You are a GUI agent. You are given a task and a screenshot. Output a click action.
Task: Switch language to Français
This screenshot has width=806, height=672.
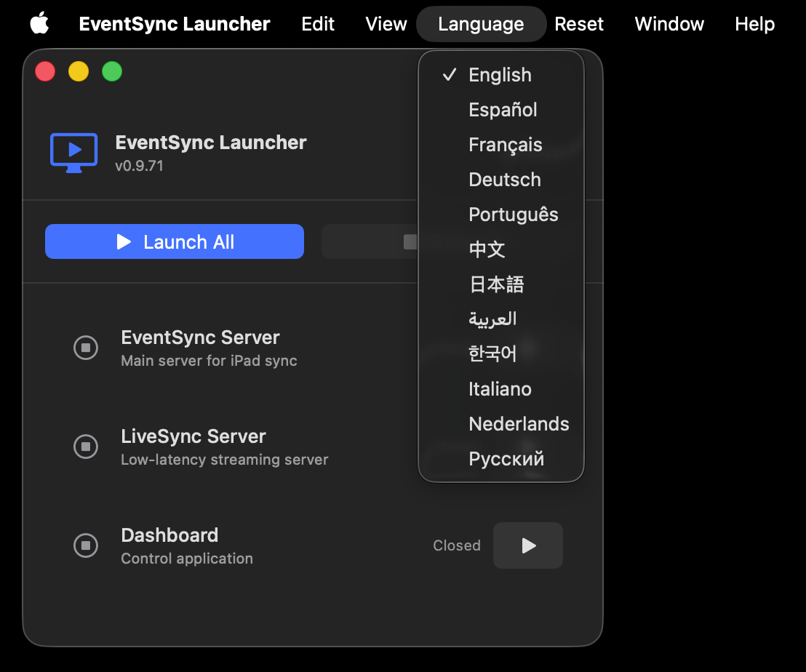501,145
